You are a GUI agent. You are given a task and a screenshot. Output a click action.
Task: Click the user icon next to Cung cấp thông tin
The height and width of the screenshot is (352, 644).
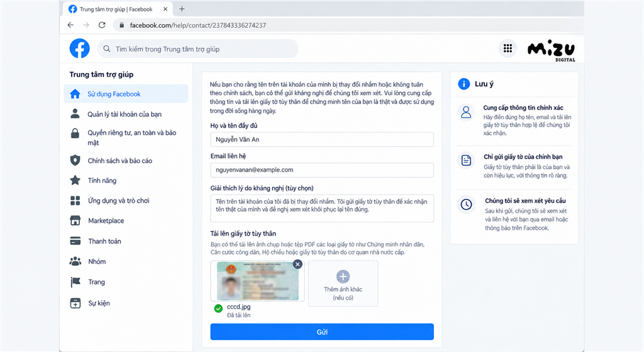coord(466,112)
